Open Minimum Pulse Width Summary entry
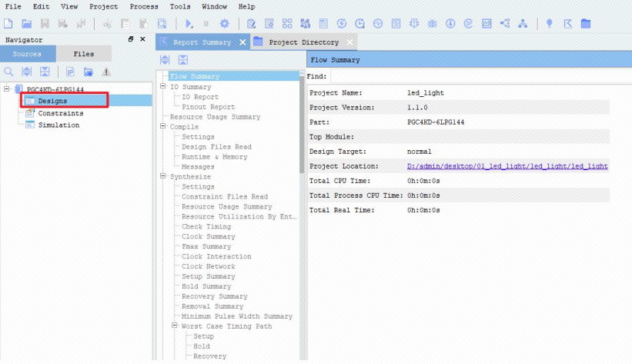632x364 pixels. (237, 316)
